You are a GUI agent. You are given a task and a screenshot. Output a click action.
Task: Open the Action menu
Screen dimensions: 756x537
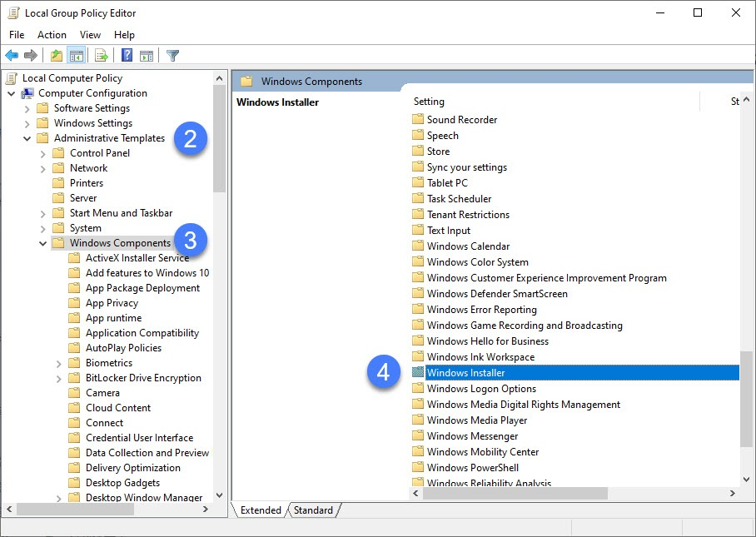click(52, 35)
